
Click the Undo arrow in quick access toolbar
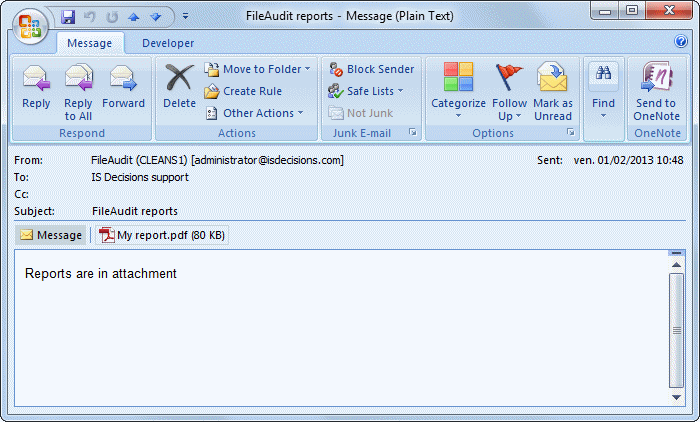pyautogui.click(x=90, y=17)
